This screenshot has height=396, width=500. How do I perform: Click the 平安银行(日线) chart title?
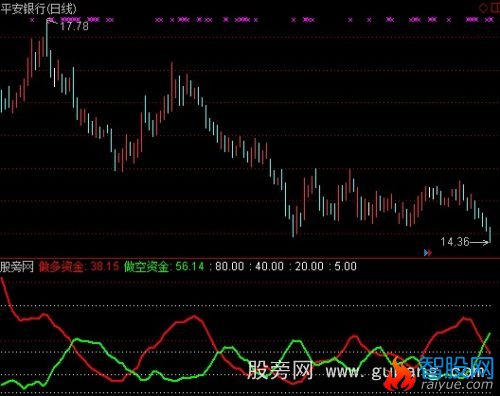coord(38,9)
